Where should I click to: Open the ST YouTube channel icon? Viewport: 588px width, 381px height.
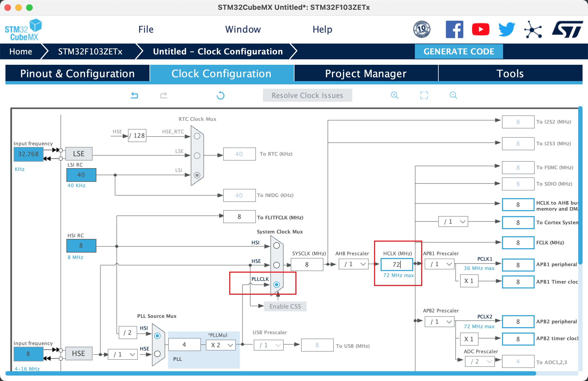coord(480,29)
